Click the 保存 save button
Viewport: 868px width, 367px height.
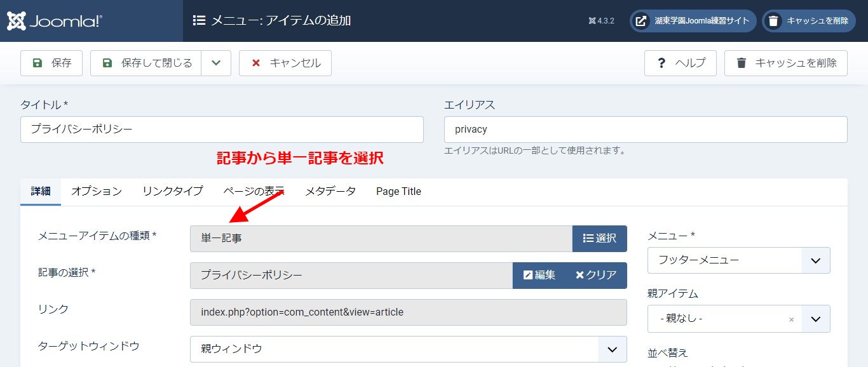(51, 63)
